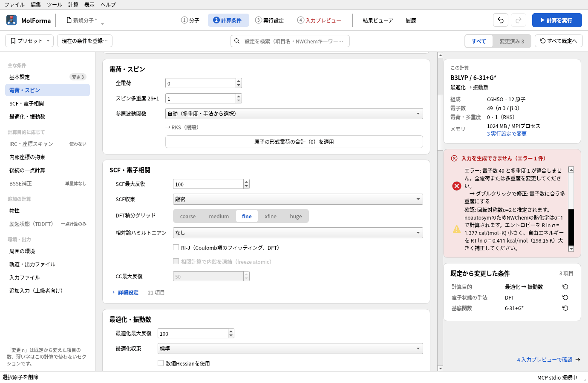This screenshot has height=383, width=588.
Task: Open the 参照波動関数 dropdown
Action: click(x=294, y=114)
